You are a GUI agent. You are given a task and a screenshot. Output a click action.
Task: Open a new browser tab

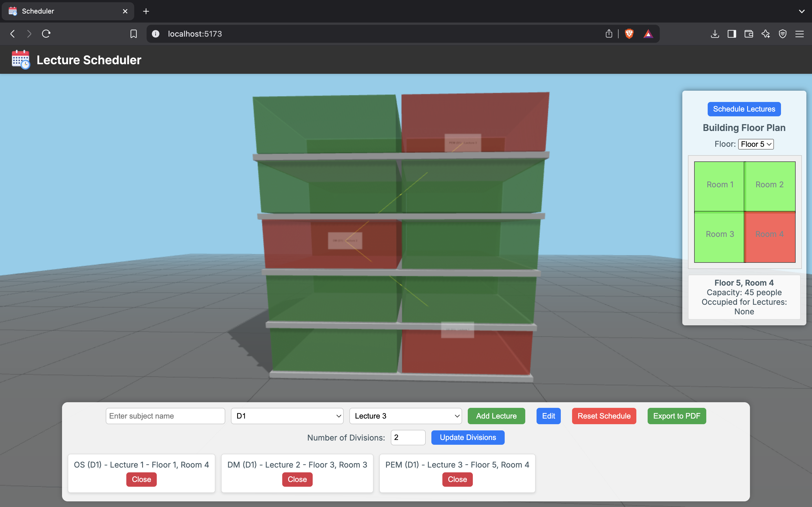coord(146,11)
